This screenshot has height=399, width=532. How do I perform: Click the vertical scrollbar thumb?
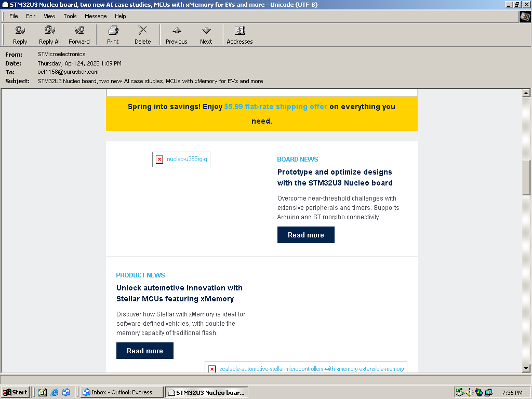pyautogui.click(x=526, y=177)
